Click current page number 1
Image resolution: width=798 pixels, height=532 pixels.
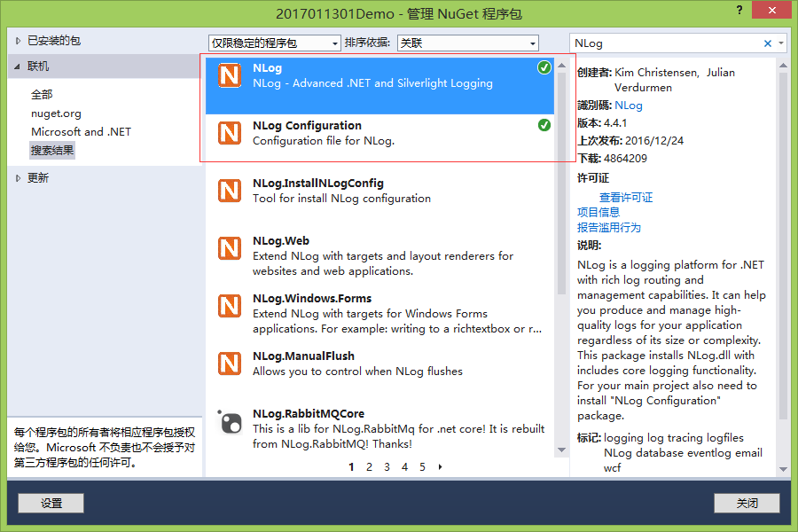[x=351, y=467]
